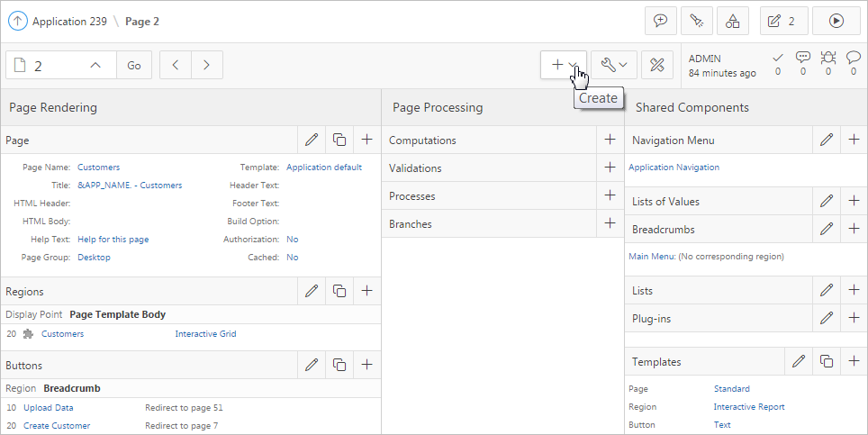Add a new Button with plus icon

[x=366, y=365]
